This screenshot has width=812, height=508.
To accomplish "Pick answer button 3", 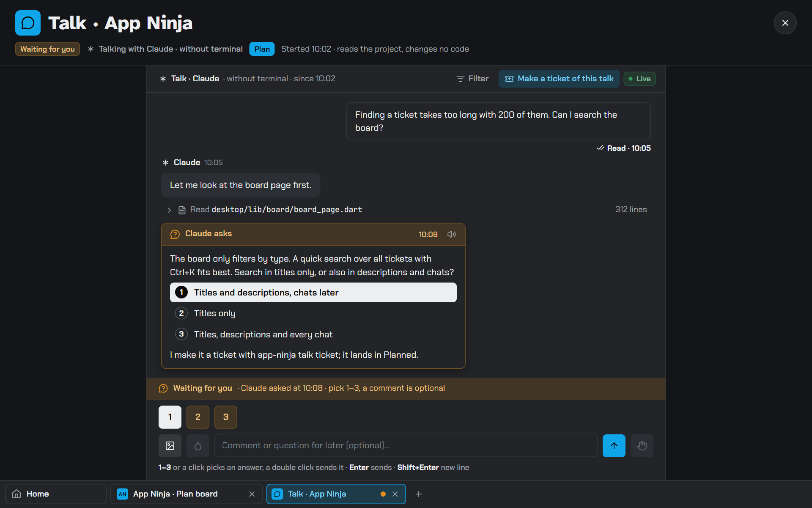I will 226,417.
